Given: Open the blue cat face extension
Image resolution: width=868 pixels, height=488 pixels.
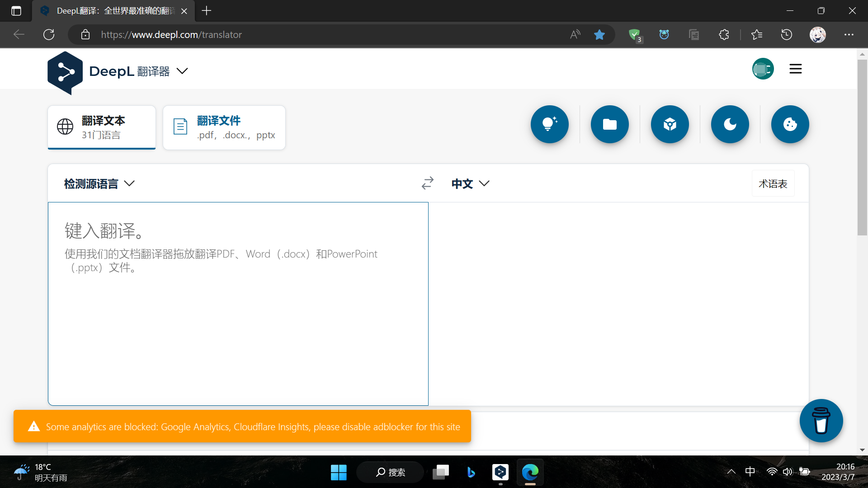Looking at the screenshot, I should point(664,34).
